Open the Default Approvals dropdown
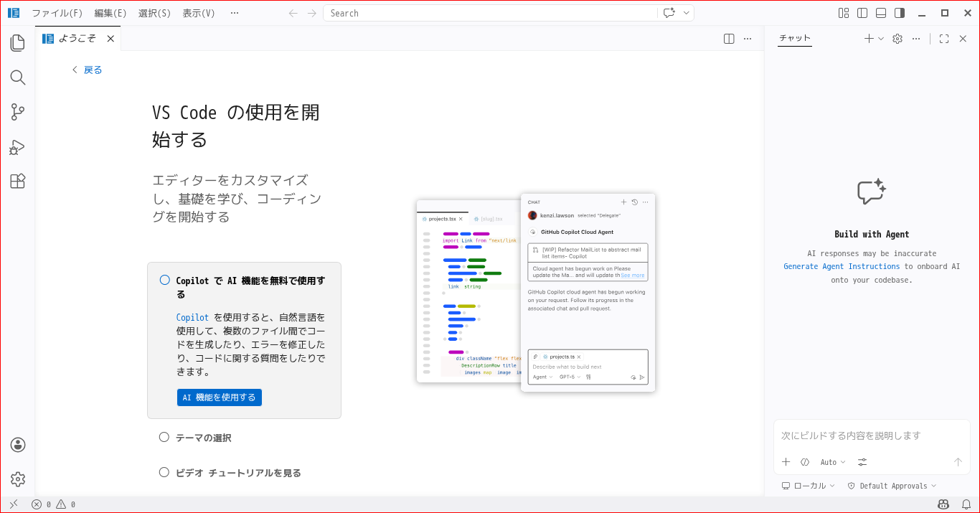980x513 pixels. [x=892, y=486]
